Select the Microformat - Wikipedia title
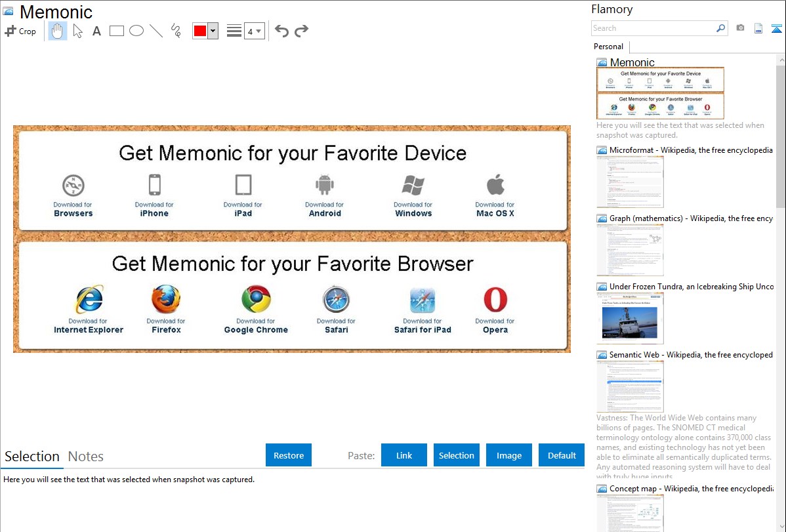The height and width of the screenshot is (532, 786). coord(691,150)
